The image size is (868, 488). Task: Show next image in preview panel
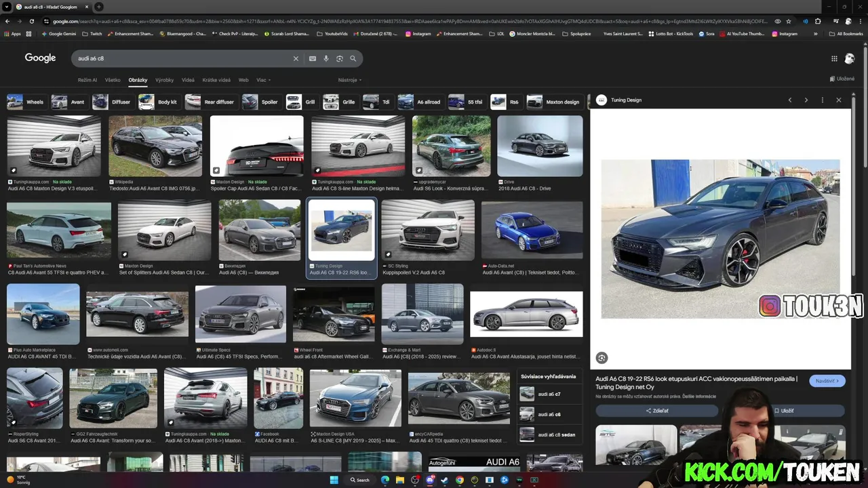click(x=806, y=100)
